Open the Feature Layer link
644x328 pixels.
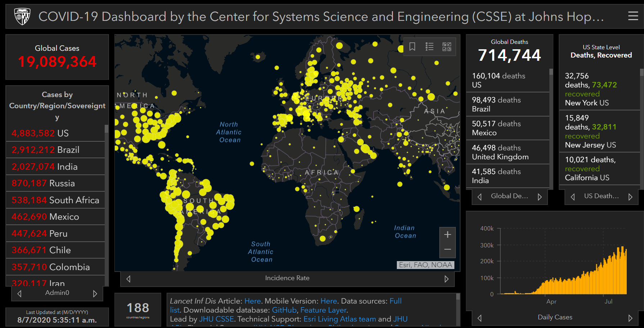coord(323,310)
